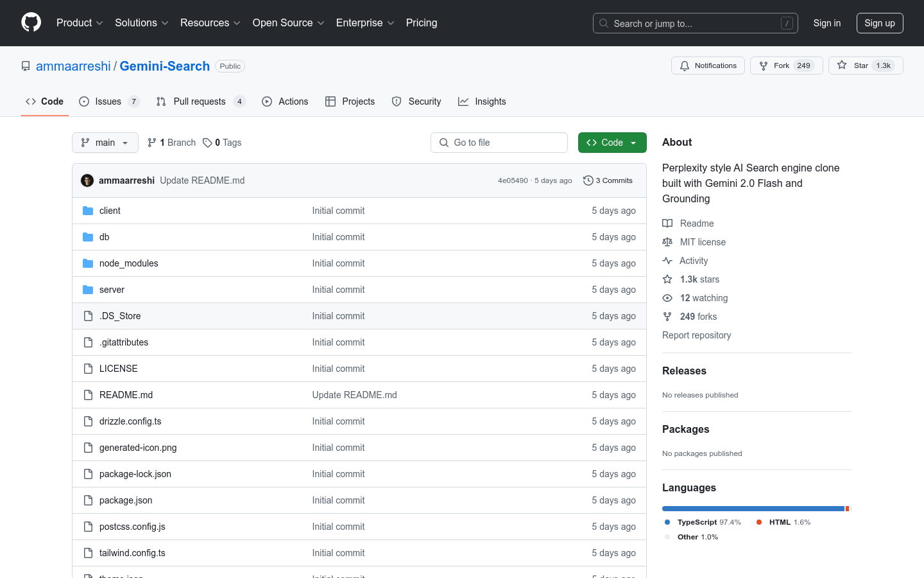This screenshot has width=924, height=578.
Task: Click ammaarreshi's avatar in the commit header
Action: point(87,180)
